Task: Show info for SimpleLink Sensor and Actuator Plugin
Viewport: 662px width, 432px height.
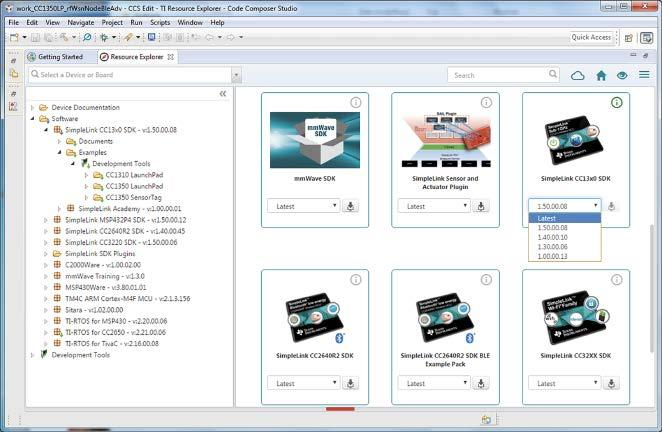Action: coord(486,102)
